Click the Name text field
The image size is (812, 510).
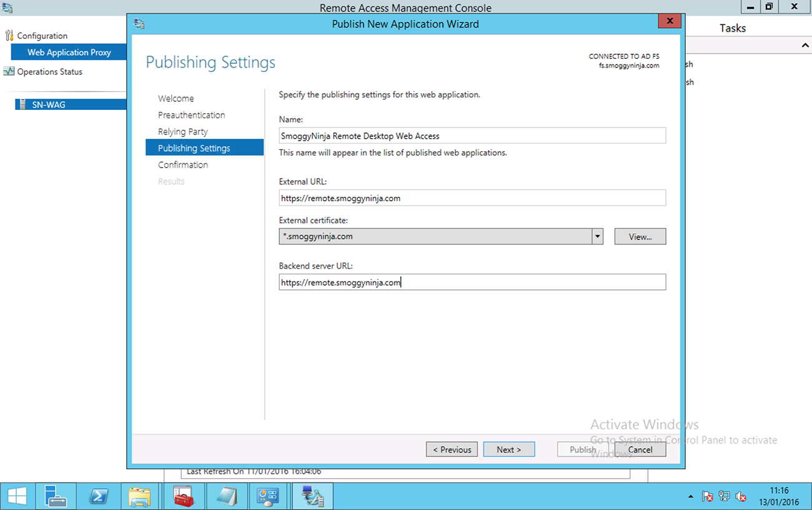(x=472, y=136)
